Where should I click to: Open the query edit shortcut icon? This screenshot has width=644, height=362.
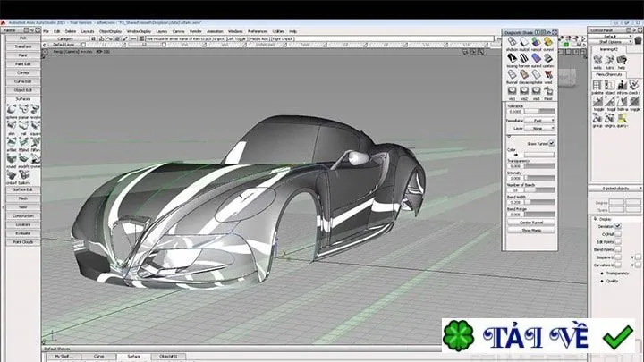point(623,119)
